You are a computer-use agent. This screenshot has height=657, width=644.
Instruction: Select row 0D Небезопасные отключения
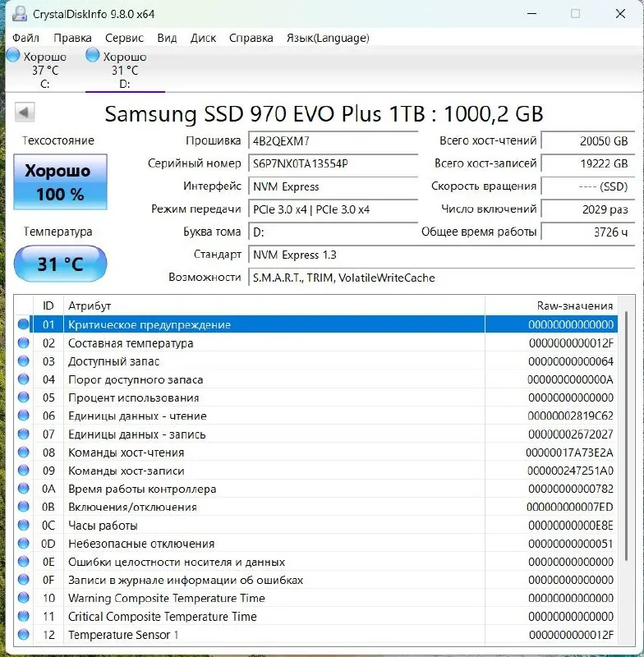(x=316, y=544)
